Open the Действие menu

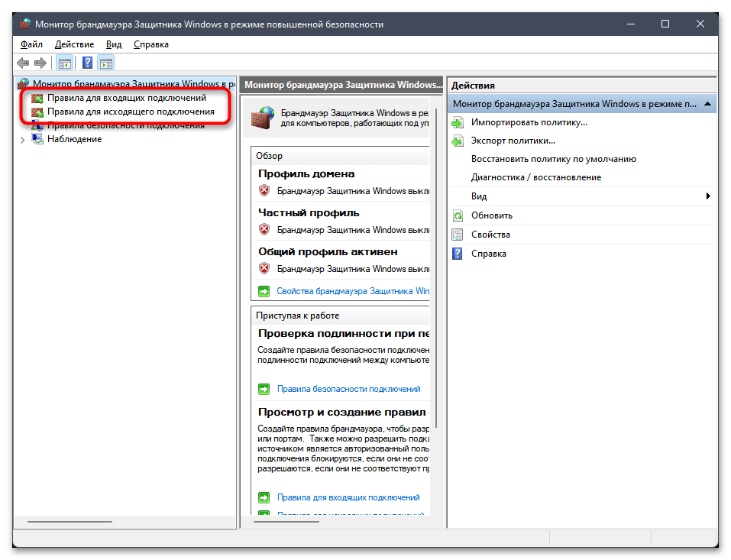(x=74, y=44)
